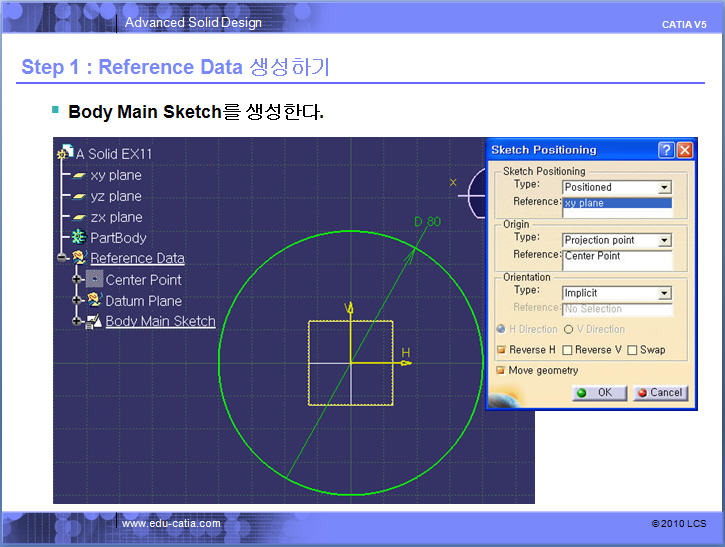Click the Body Main Sketch sketch icon
Viewport: 725px width, 547px height.
(94, 321)
